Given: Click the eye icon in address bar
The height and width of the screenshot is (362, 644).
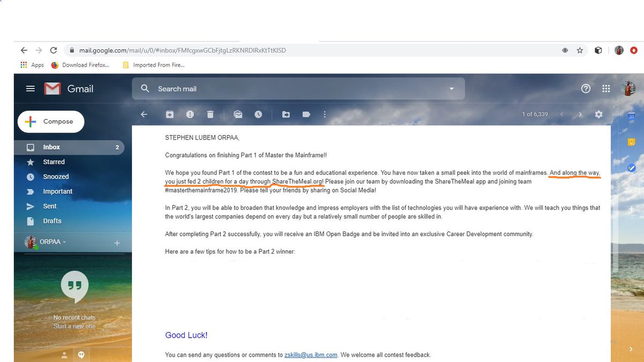Looking at the screenshot, I should pyautogui.click(x=565, y=50).
